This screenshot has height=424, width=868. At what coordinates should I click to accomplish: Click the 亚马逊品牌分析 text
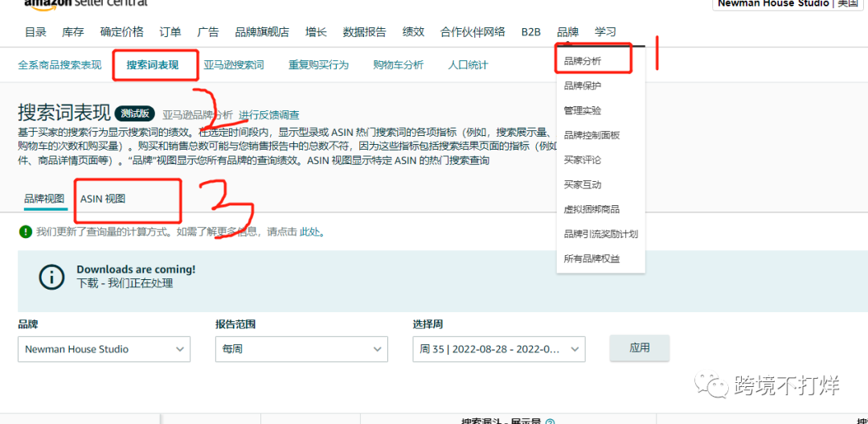pos(197,115)
